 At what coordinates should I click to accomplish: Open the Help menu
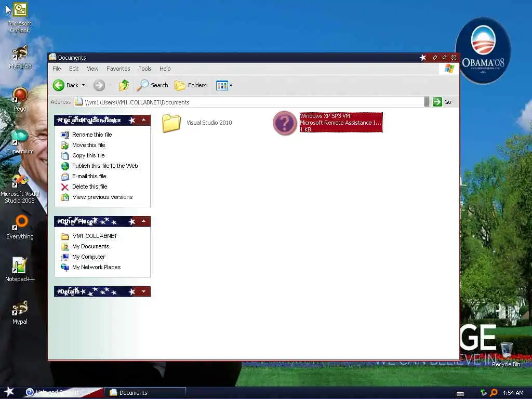tap(165, 69)
